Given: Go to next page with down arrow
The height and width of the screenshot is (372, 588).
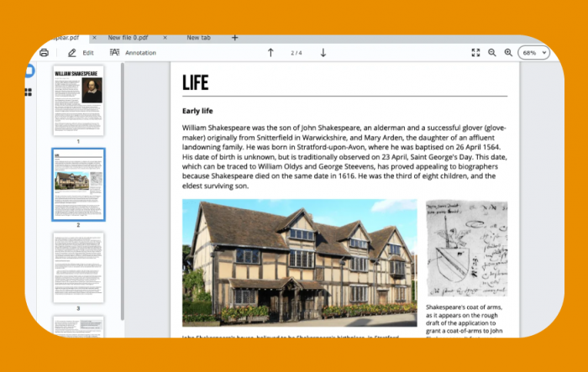Looking at the screenshot, I should (x=323, y=53).
